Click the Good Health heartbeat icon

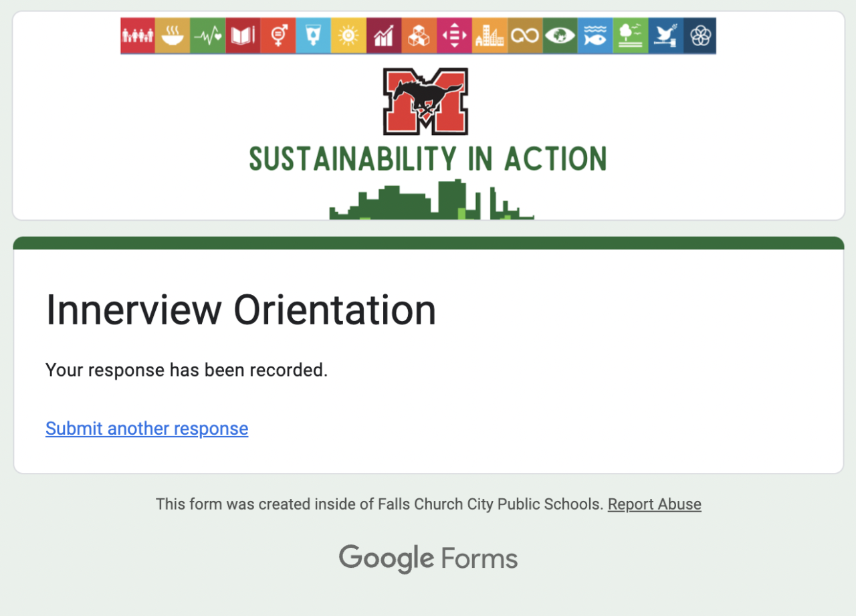click(208, 36)
